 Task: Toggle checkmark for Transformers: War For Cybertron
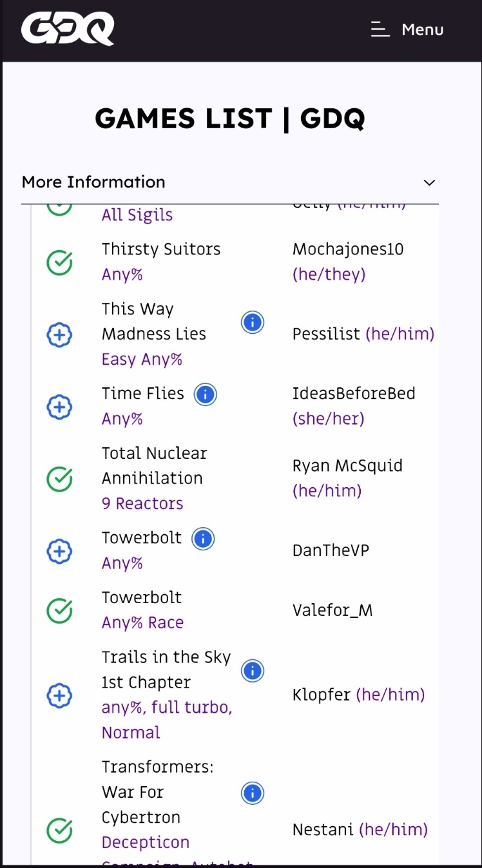(59, 831)
